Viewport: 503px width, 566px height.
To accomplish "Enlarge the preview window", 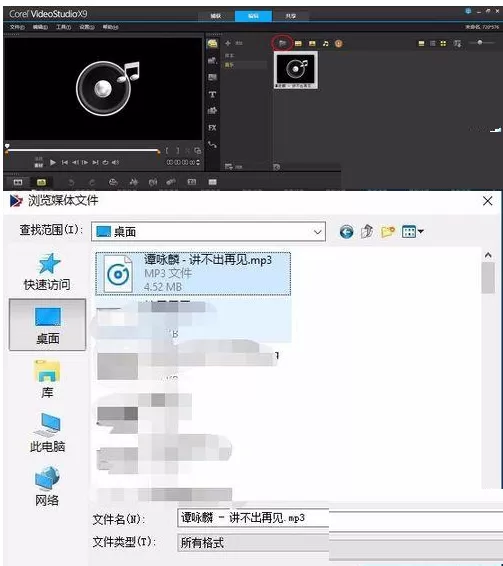I will (197, 151).
